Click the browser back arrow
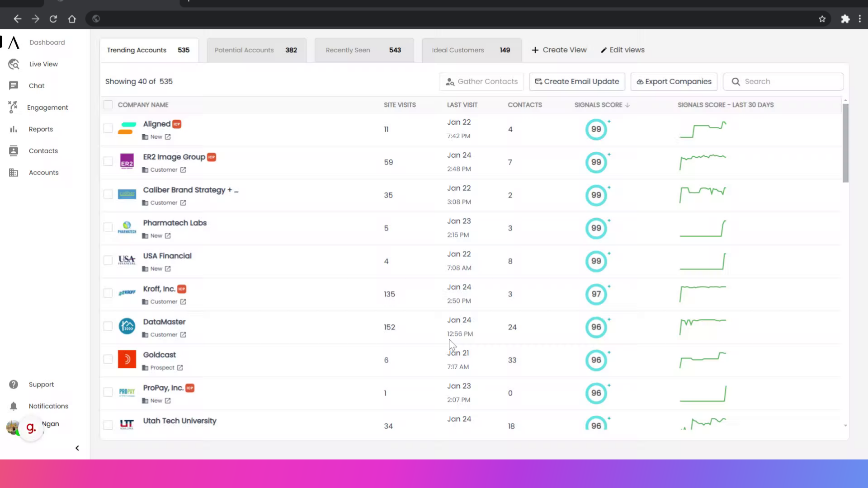The height and width of the screenshot is (488, 868). coord(17,19)
